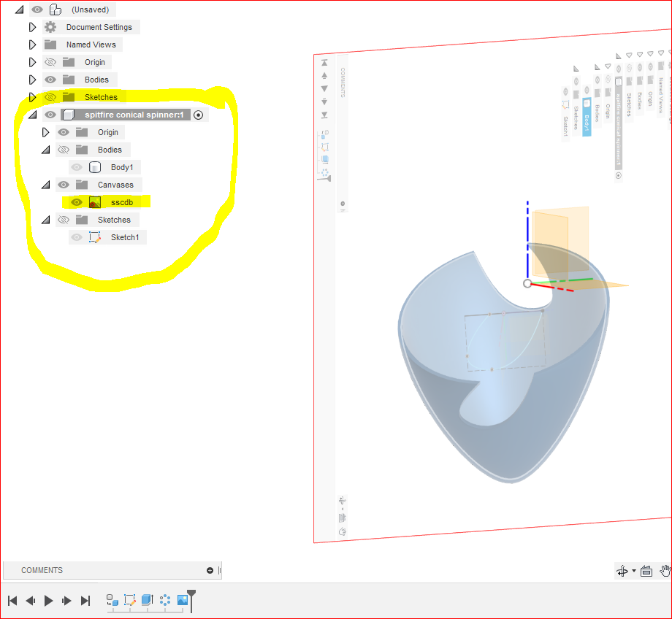Collapse the Canvases folder
Image resolution: width=672 pixels, height=619 pixels.
click(x=46, y=185)
